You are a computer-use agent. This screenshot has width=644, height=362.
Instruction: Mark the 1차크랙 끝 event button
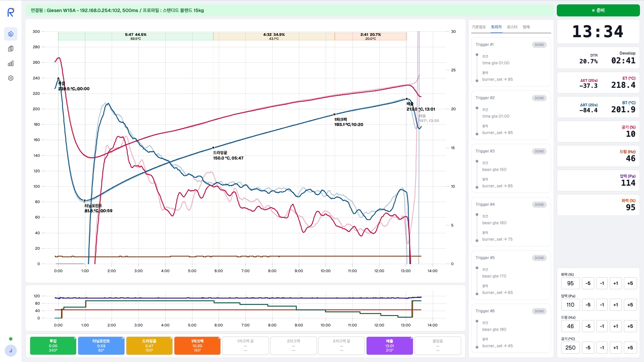(245, 346)
